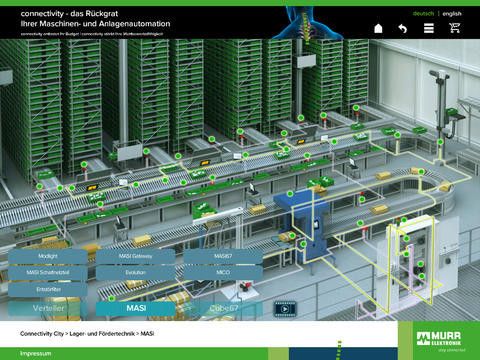Open the hamburger menu icon
The width and height of the screenshot is (480, 360).
point(429,28)
